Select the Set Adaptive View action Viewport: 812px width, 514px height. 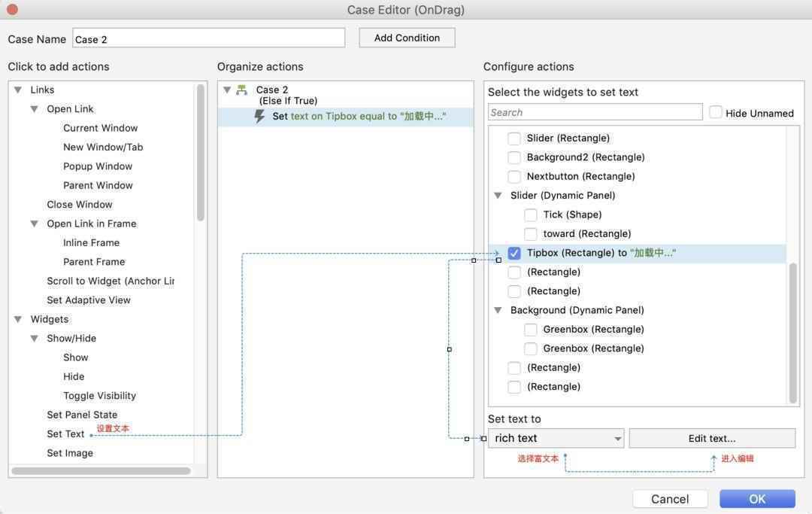coord(89,300)
